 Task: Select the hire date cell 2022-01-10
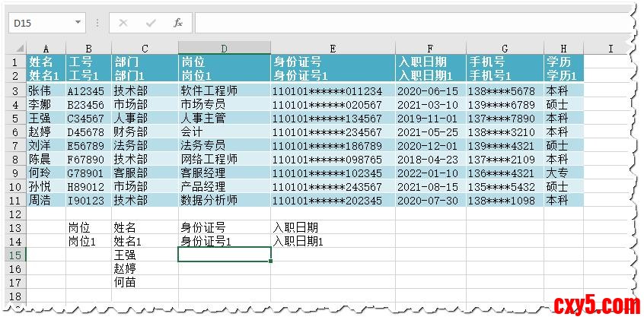pos(428,173)
